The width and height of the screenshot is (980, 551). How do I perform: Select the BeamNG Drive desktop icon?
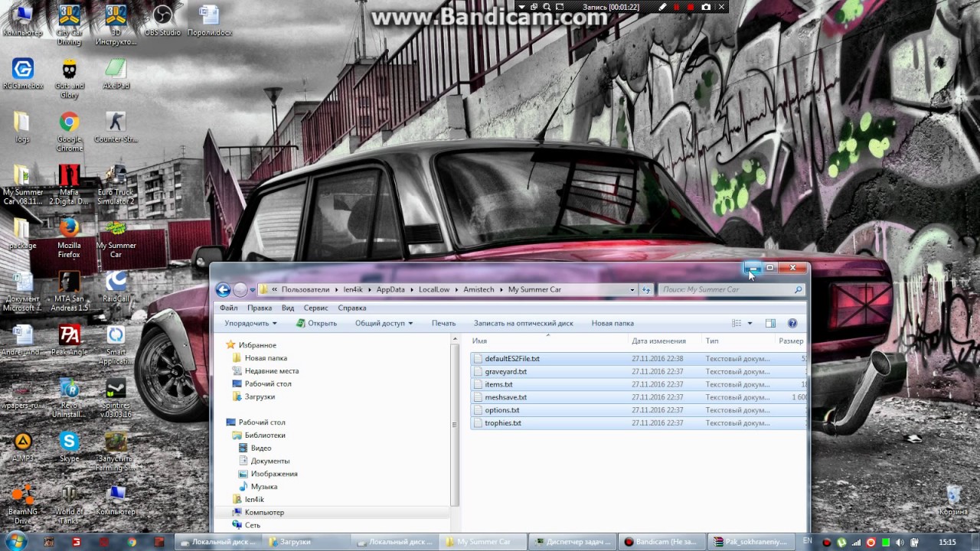pyautogui.click(x=22, y=504)
